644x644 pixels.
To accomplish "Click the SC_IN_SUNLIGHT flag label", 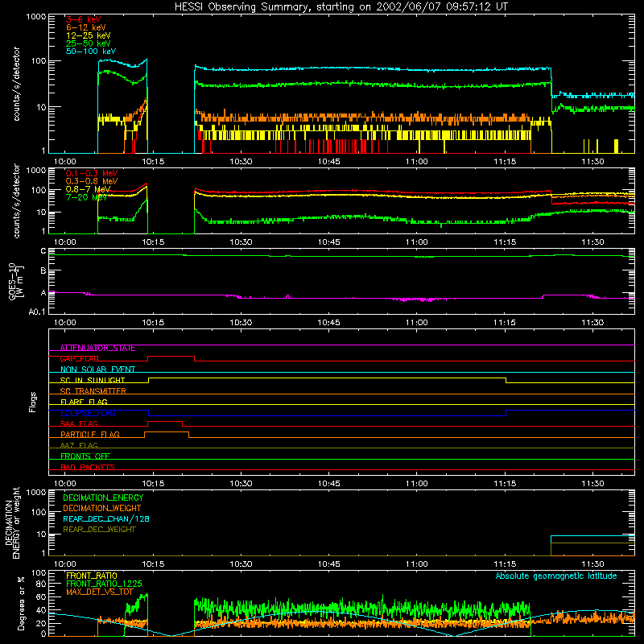I will click(x=93, y=380).
